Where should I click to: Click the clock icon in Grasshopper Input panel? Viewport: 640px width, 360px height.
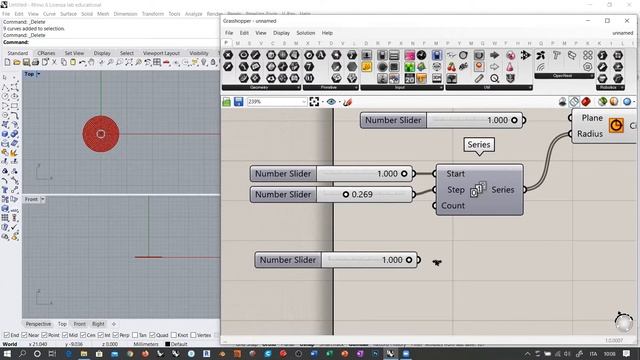pyautogui.click(x=422, y=55)
